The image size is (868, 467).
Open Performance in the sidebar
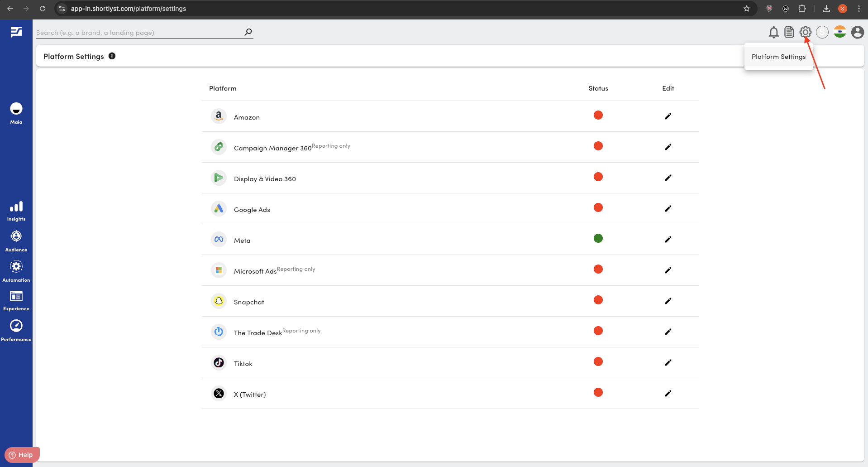pyautogui.click(x=16, y=331)
